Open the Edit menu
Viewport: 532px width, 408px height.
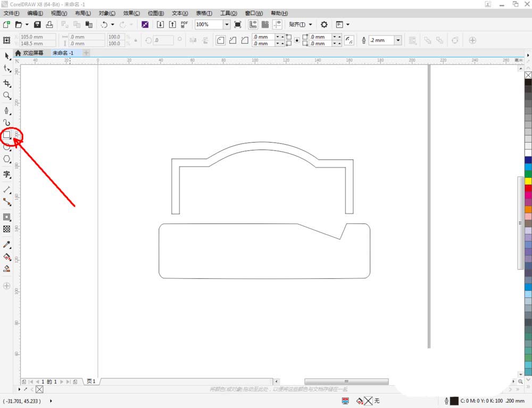pos(35,13)
